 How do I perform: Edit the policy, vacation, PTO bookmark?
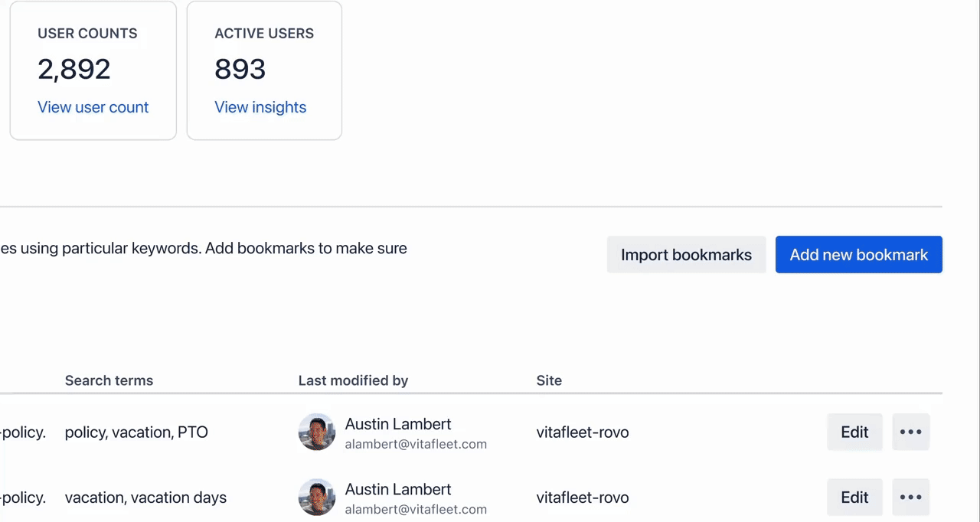pyautogui.click(x=854, y=432)
